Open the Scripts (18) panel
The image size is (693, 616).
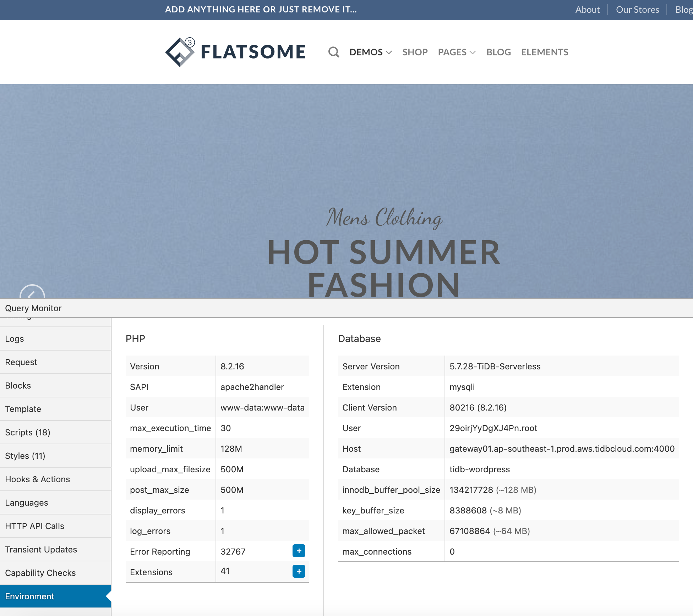click(55, 432)
